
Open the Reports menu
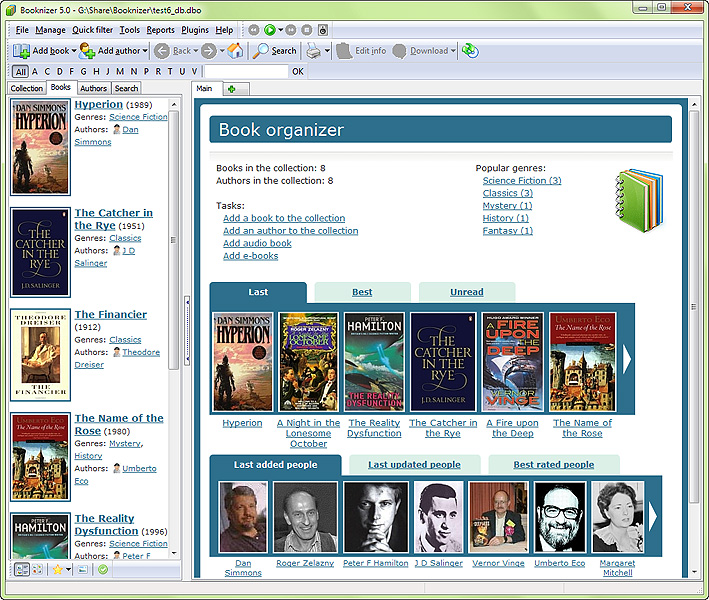click(160, 30)
